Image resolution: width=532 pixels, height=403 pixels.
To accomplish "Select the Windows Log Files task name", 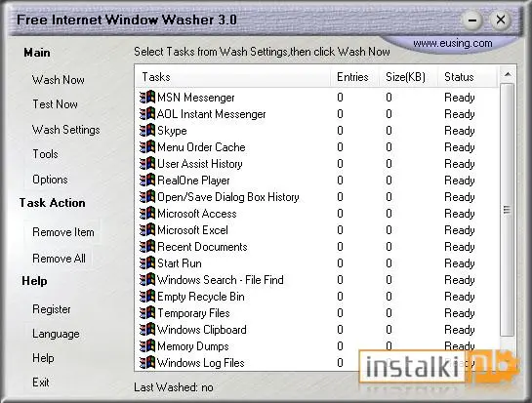I will pyautogui.click(x=200, y=363).
